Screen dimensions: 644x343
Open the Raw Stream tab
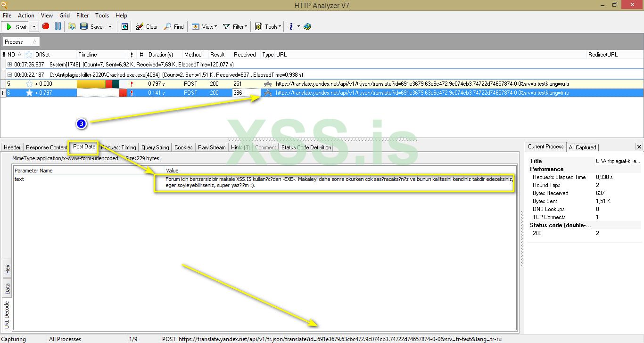click(212, 147)
